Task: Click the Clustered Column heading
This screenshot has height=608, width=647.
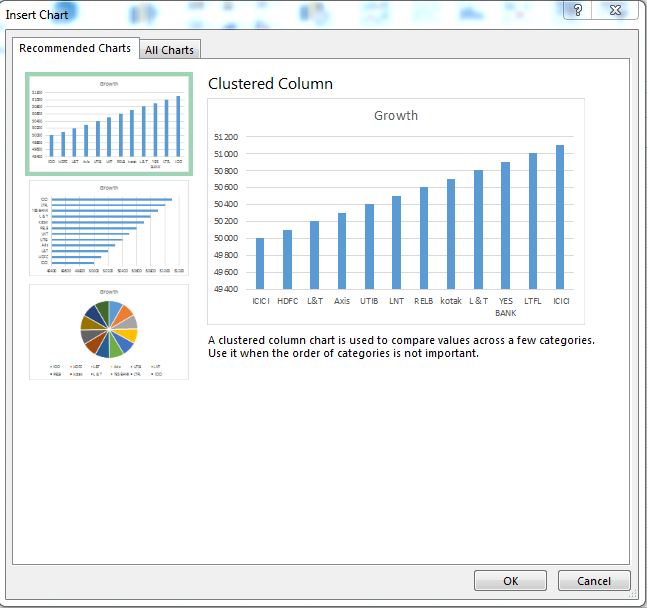Action: click(270, 84)
